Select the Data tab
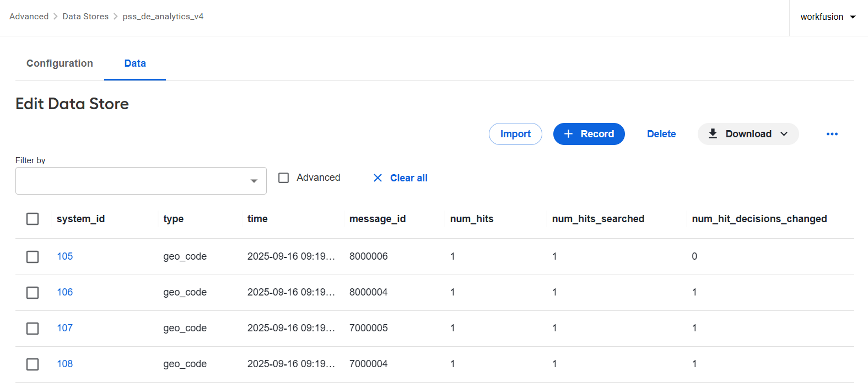 [x=135, y=63]
